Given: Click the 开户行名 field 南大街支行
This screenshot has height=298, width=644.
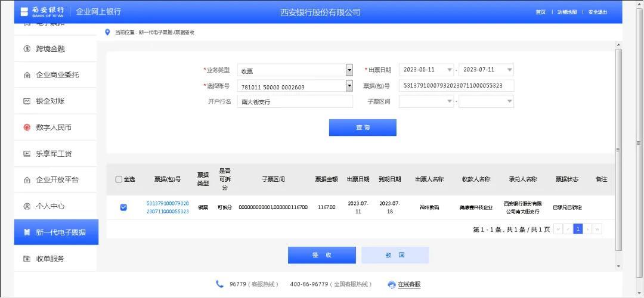Looking at the screenshot, I should (x=295, y=101).
